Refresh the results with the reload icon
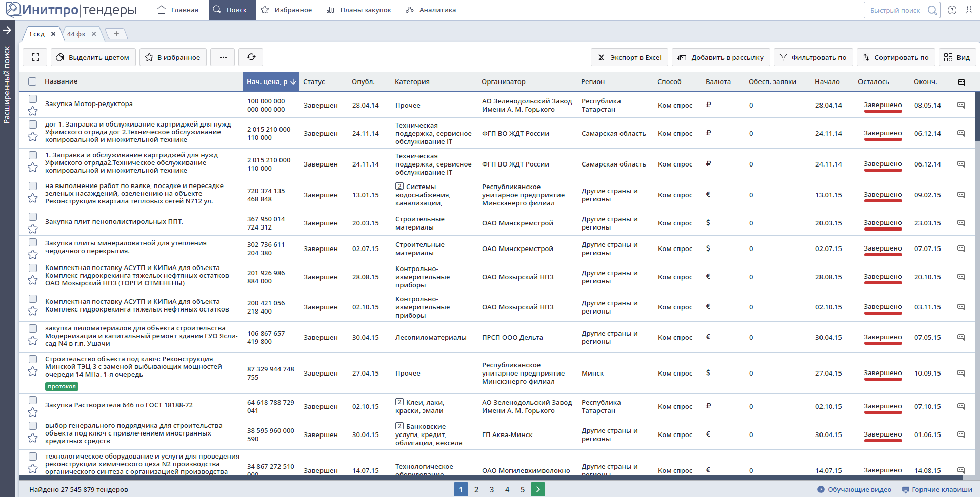This screenshot has height=497, width=980. pyautogui.click(x=251, y=57)
